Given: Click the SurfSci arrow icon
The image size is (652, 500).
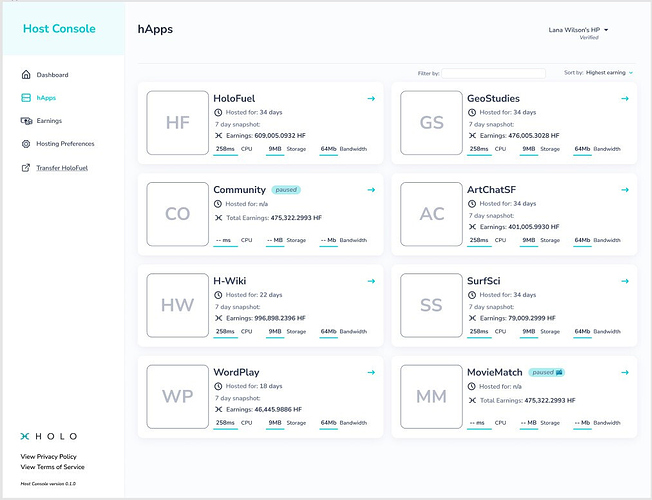Looking at the screenshot, I should coord(625,281).
